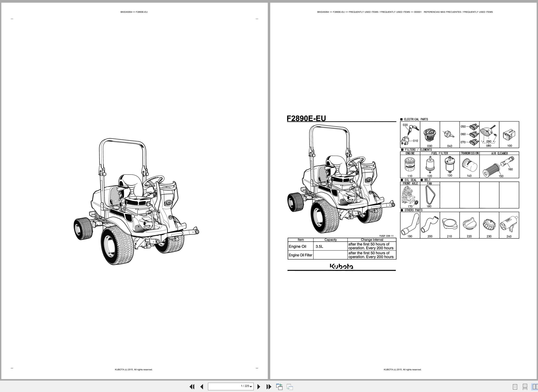
Task: Click the left page KUBOTA (c) 2015 copyright footer
Action: pyautogui.click(x=134, y=369)
